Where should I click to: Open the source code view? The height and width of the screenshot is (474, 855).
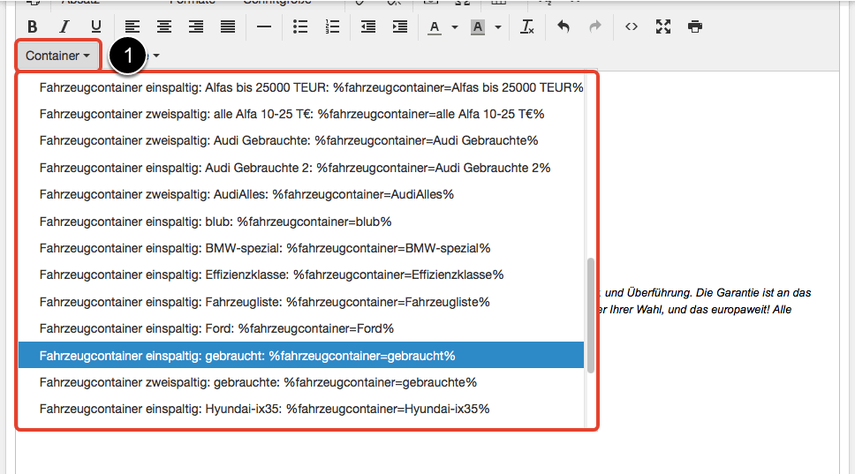point(631,27)
